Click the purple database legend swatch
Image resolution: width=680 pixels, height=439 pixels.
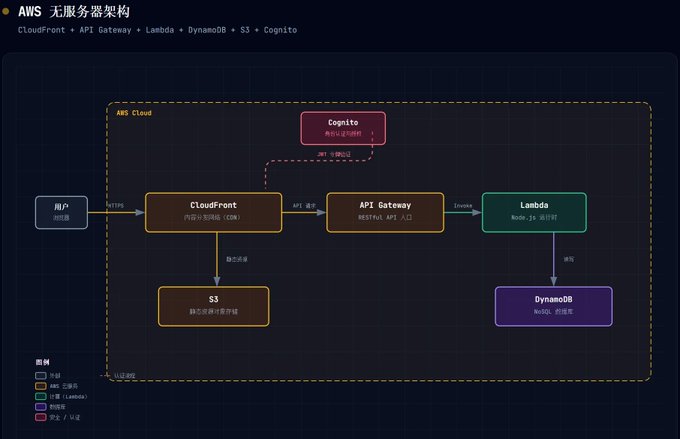(41, 406)
